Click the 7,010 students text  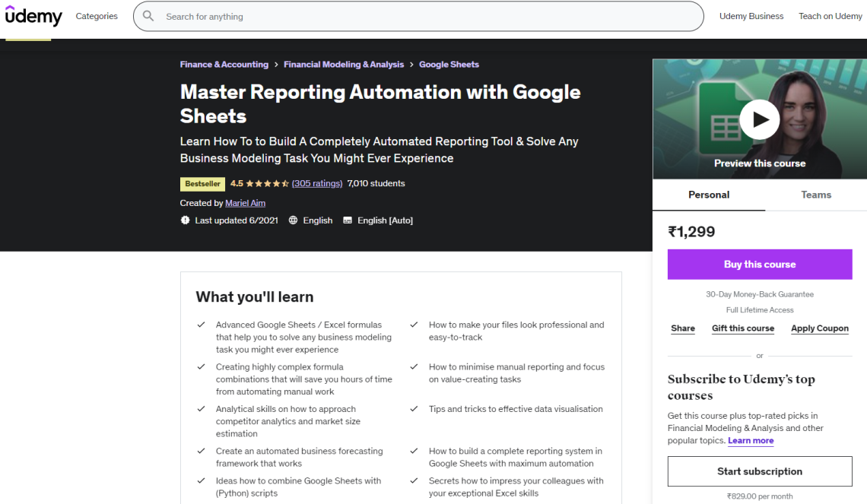click(x=376, y=183)
